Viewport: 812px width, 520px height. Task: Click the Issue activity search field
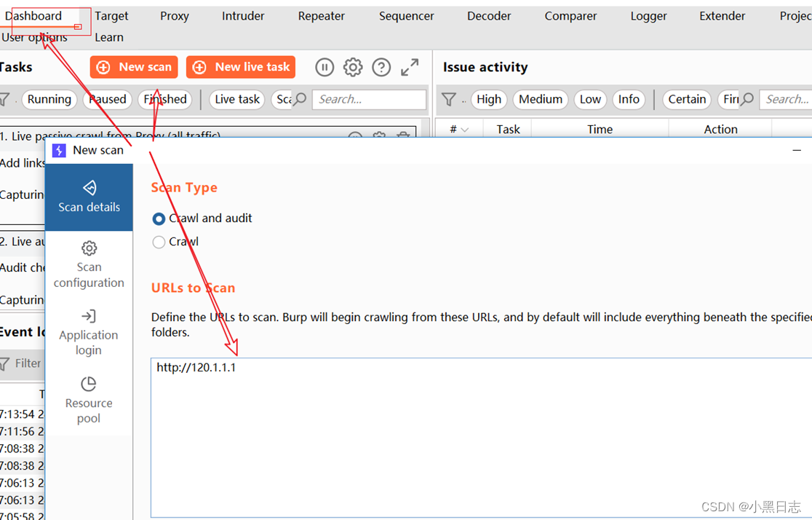tap(786, 99)
